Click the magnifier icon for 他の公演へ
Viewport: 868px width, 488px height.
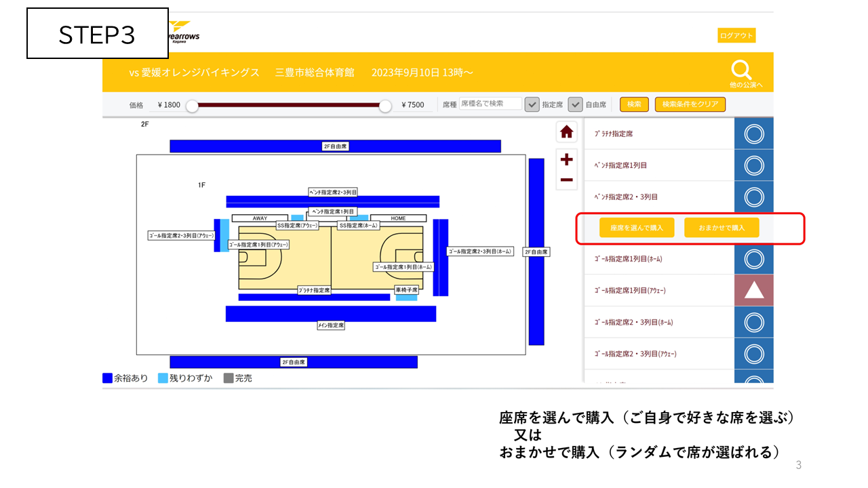[742, 70]
